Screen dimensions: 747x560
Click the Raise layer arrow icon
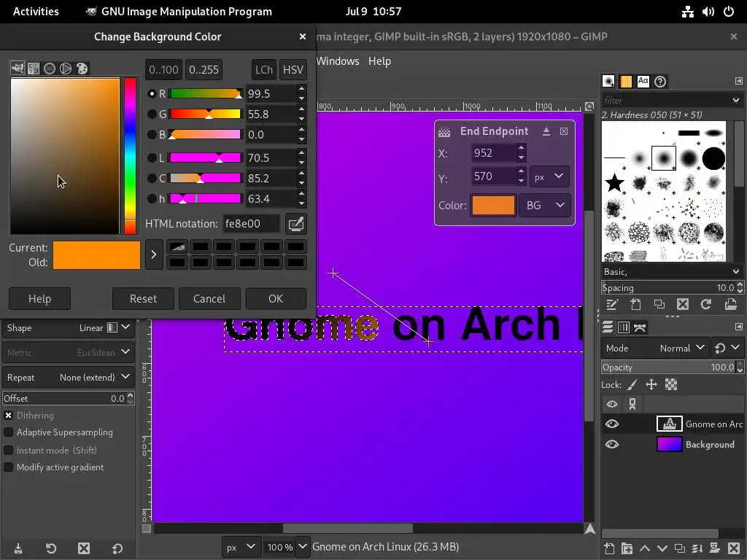pos(644,548)
